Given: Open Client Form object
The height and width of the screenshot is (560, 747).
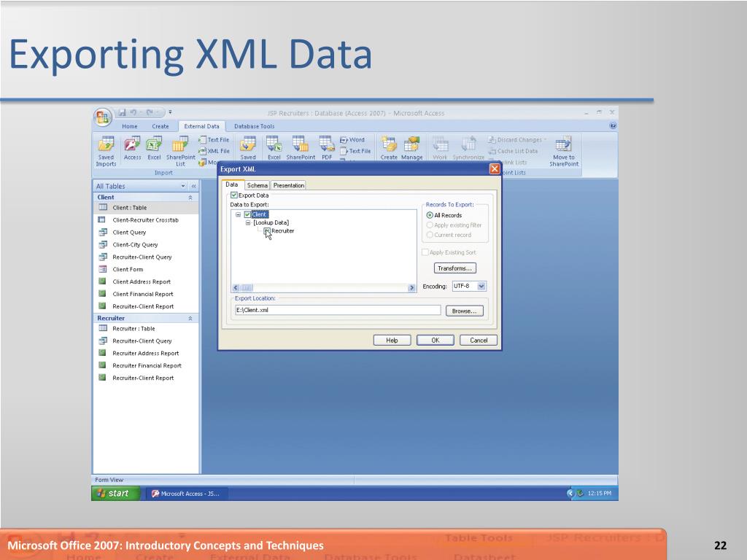Looking at the screenshot, I should [146, 269].
